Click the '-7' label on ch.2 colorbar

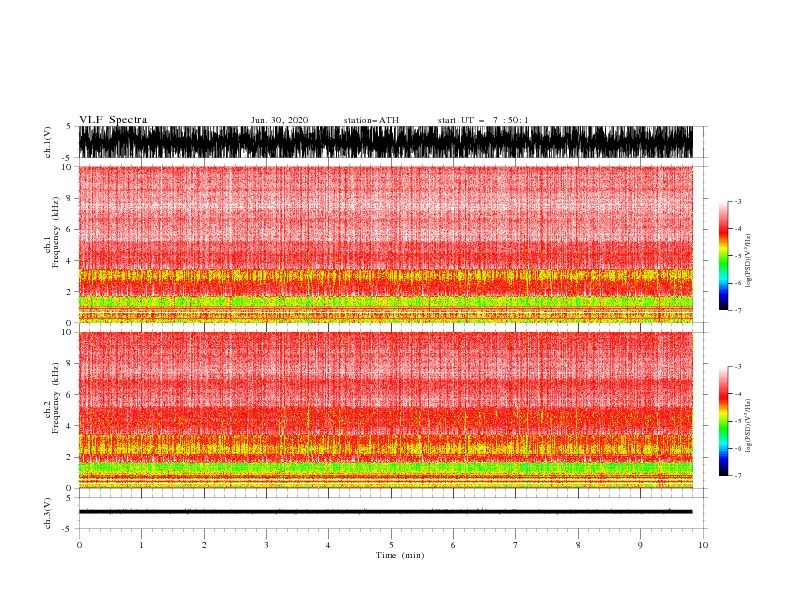738,475
